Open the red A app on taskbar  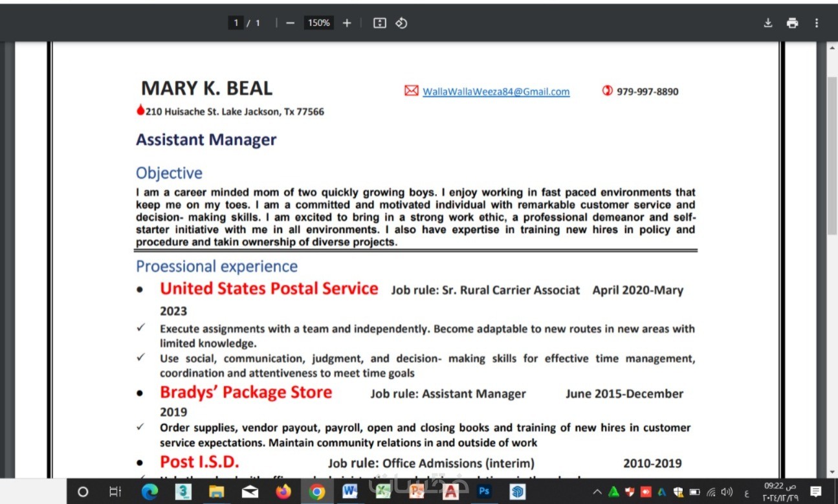(450, 492)
